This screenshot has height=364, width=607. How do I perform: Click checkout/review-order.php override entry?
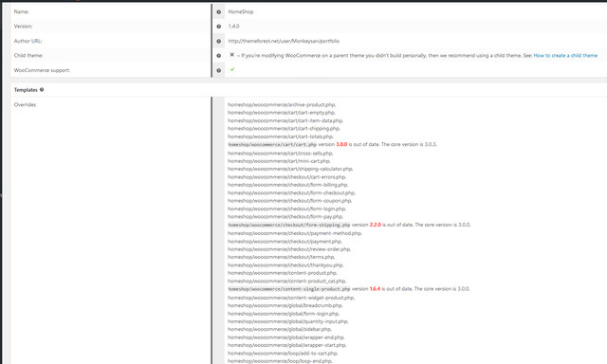(289, 249)
